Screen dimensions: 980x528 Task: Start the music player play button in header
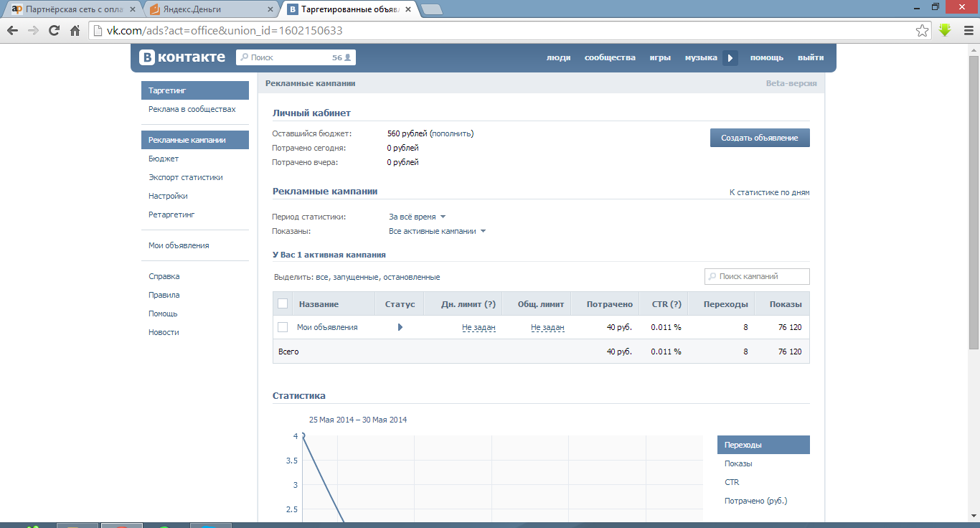point(730,58)
